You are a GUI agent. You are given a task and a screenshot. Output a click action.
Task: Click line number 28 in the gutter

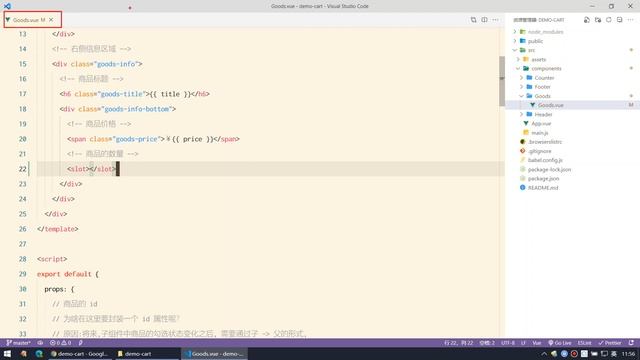point(22,259)
